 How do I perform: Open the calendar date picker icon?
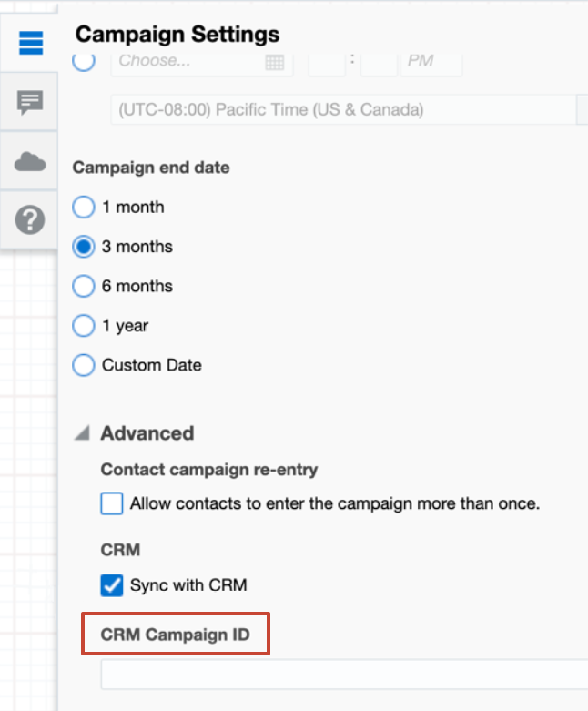click(x=274, y=62)
